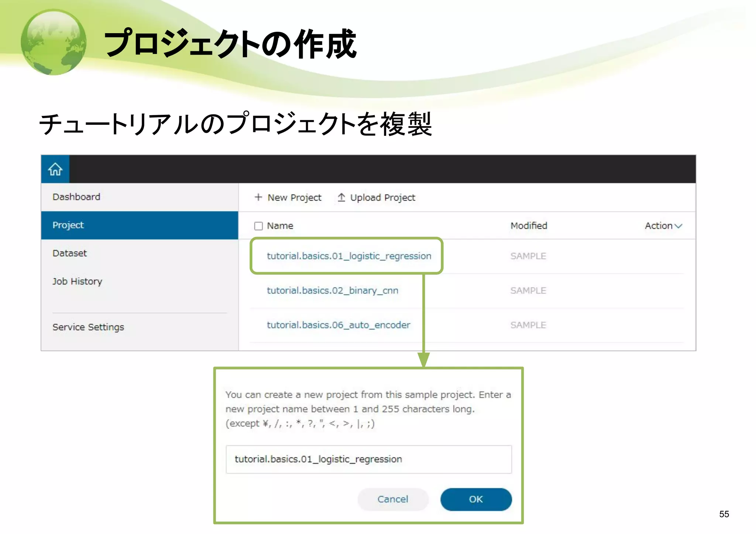
Task: Click the Upload Project label
Action: (x=383, y=197)
